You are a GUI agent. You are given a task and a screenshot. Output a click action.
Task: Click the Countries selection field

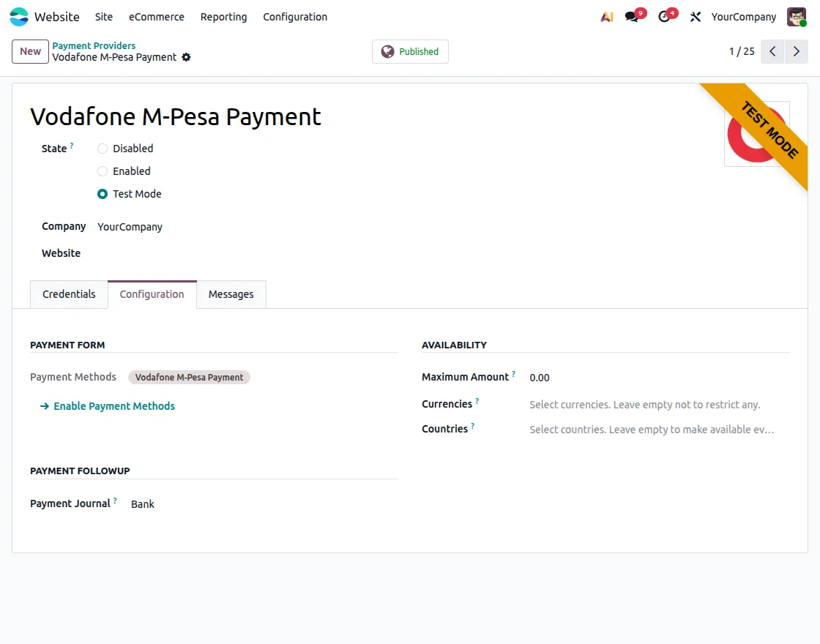click(x=659, y=430)
